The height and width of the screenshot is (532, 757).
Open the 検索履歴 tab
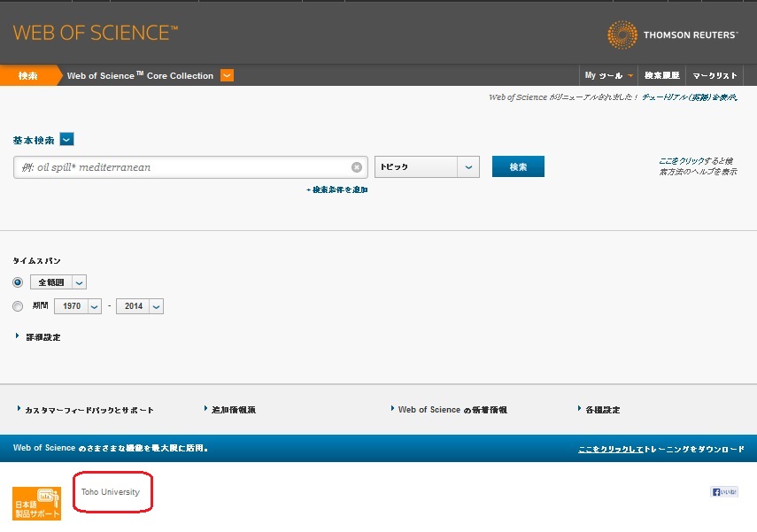pyautogui.click(x=662, y=75)
